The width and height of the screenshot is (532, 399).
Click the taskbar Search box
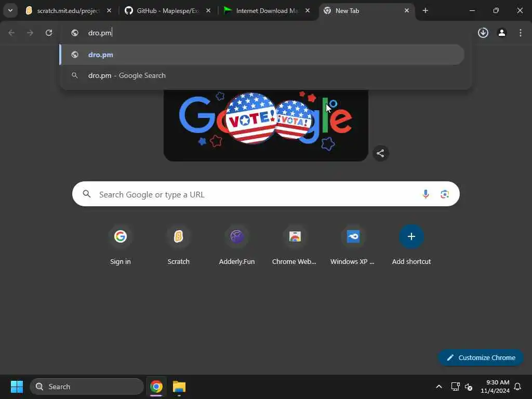(x=87, y=387)
